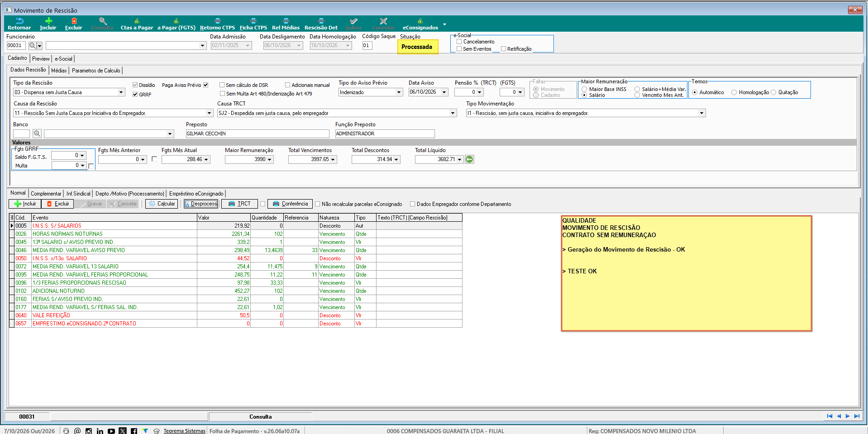Screen dimensions: 868x434
Task: Open YouTube icon in status bar
Action: 111,431
